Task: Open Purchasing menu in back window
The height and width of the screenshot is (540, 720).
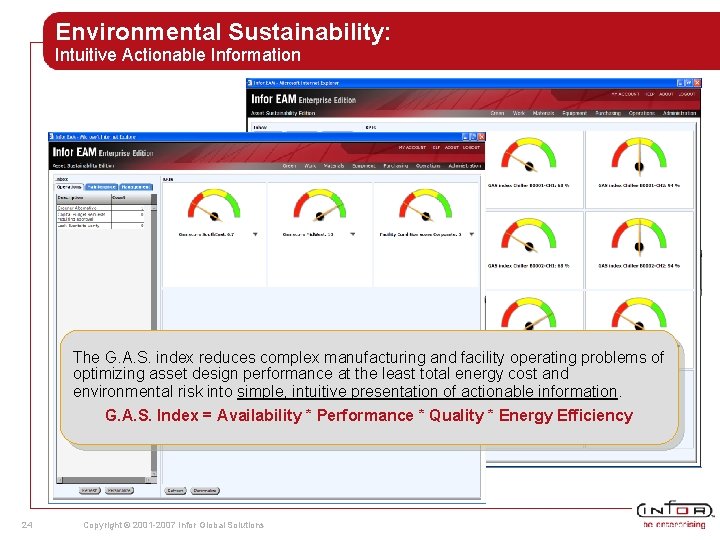Action: point(608,112)
